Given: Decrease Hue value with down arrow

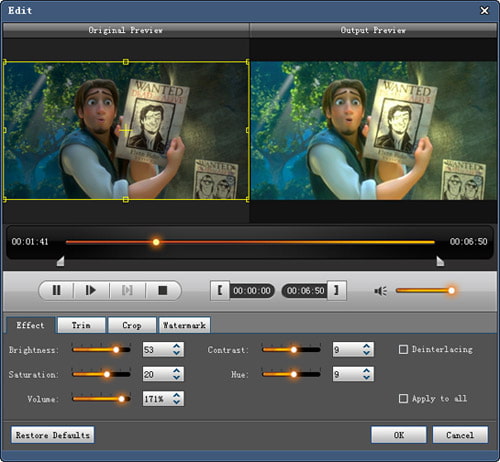Looking at the screenshot, I should 367,378.
